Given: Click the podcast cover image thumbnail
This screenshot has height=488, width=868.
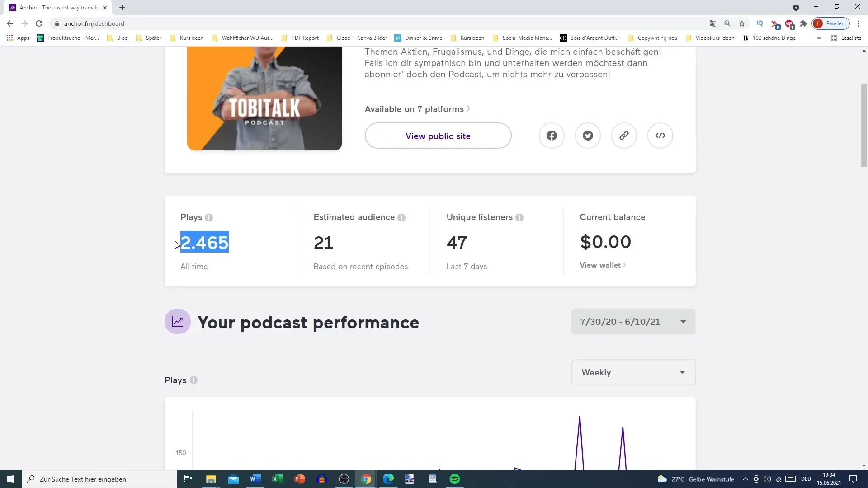Looking at the screenshot, I should tap(265, 99).
